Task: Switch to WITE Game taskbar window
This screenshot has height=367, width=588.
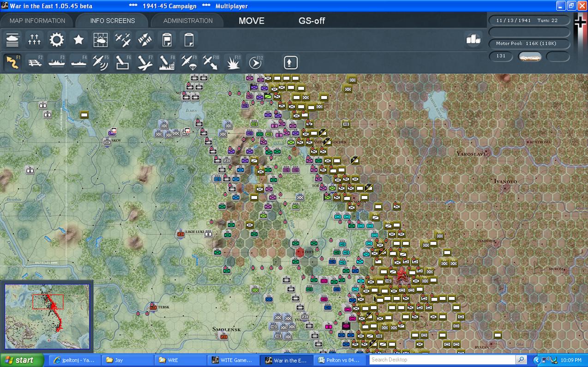Action: [x=234, y=360]
